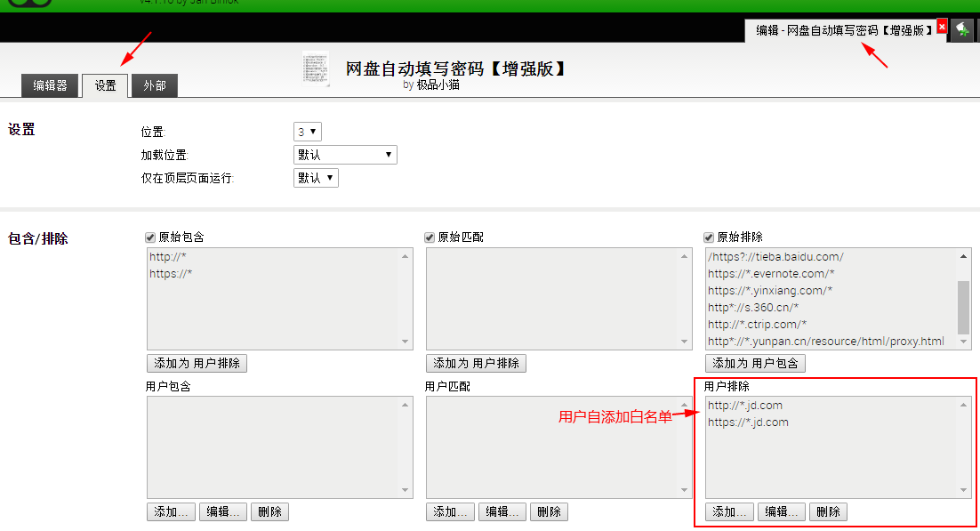Open the 仅在顶层页面运行 dropdown
The image size is (980, 531).
(316, 178)
